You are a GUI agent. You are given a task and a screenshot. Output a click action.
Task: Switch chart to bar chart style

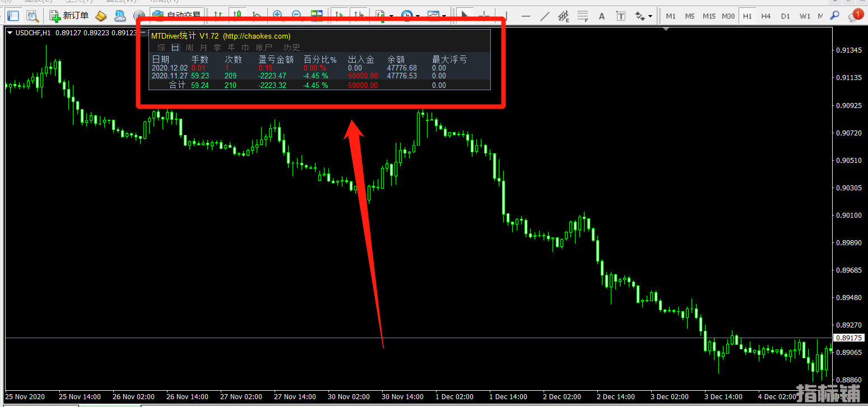219,16
